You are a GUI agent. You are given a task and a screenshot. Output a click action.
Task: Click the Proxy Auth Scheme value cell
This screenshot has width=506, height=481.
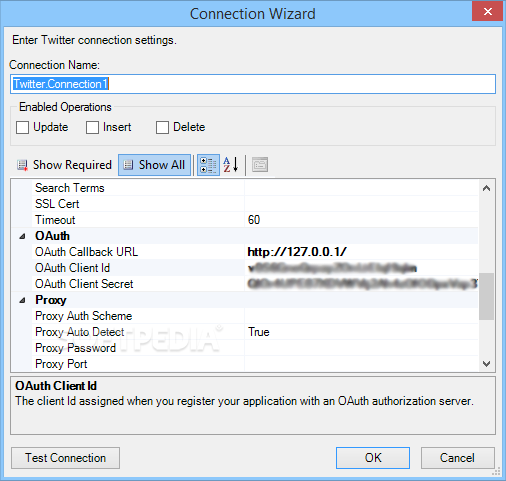362,316
